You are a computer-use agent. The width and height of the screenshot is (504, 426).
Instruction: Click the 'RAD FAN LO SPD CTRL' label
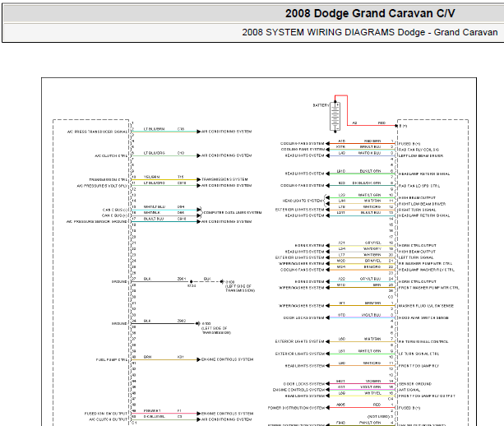coord(419,186)
